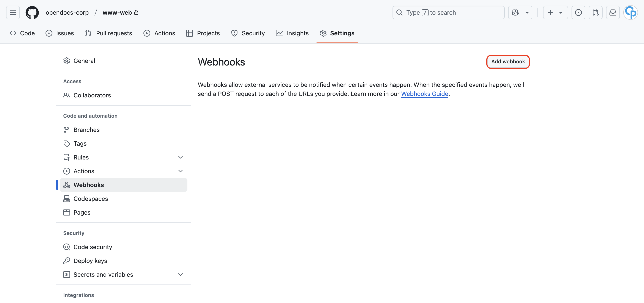Switch to the Insights tab
This screenshot has width=644, height=303.
coord(292,33)
